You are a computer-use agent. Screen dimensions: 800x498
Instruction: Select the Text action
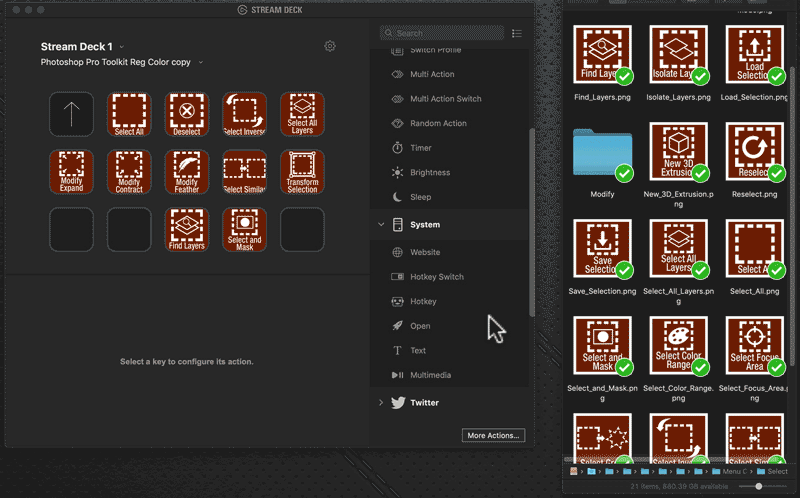(449, 351)
